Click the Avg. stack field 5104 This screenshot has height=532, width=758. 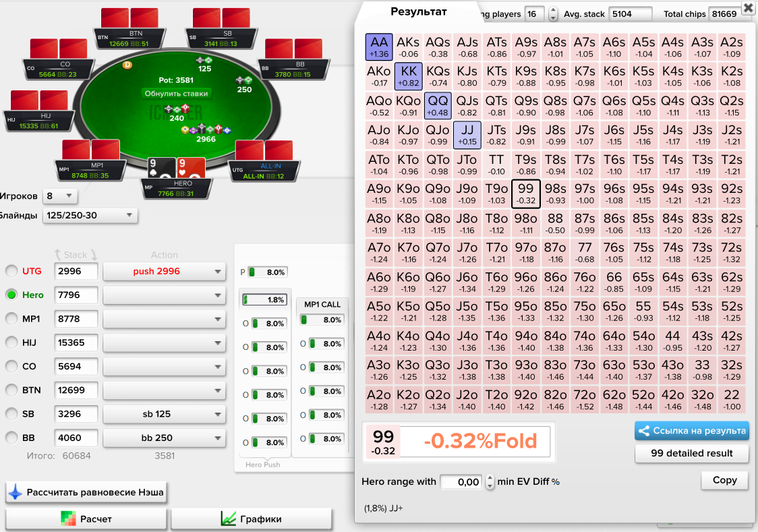click(630, 14)
